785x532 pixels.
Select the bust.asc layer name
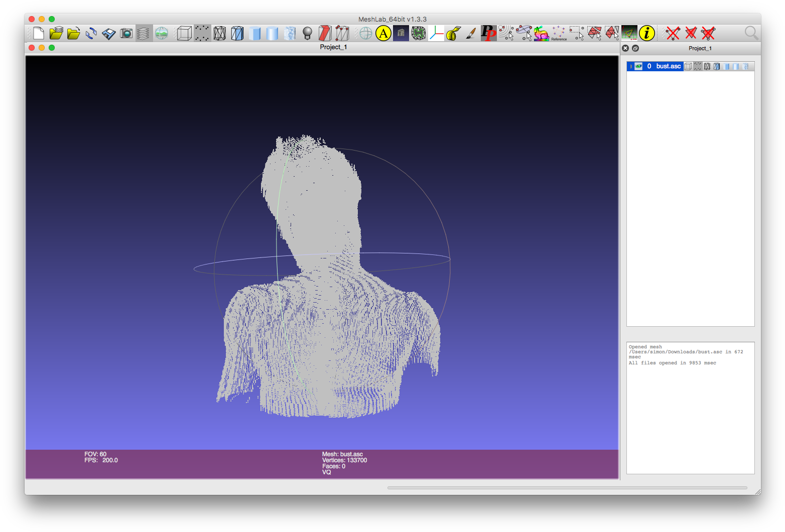[669, 66]
